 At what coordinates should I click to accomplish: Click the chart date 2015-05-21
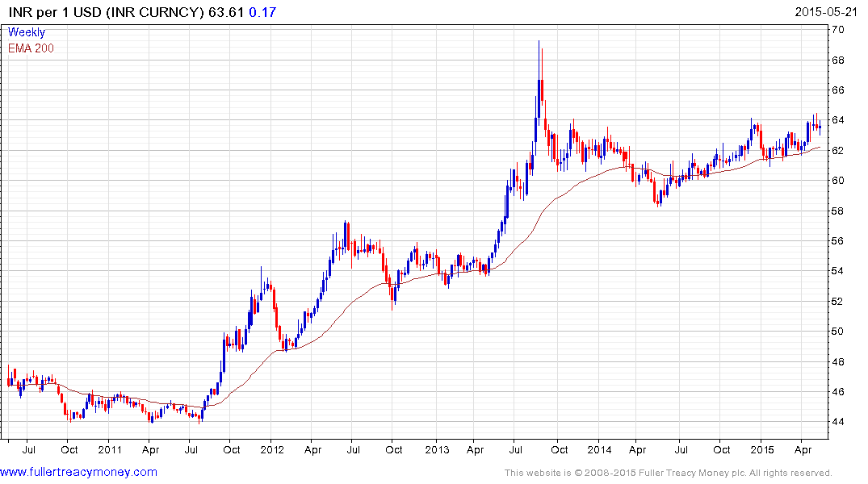tap(826, 12)
